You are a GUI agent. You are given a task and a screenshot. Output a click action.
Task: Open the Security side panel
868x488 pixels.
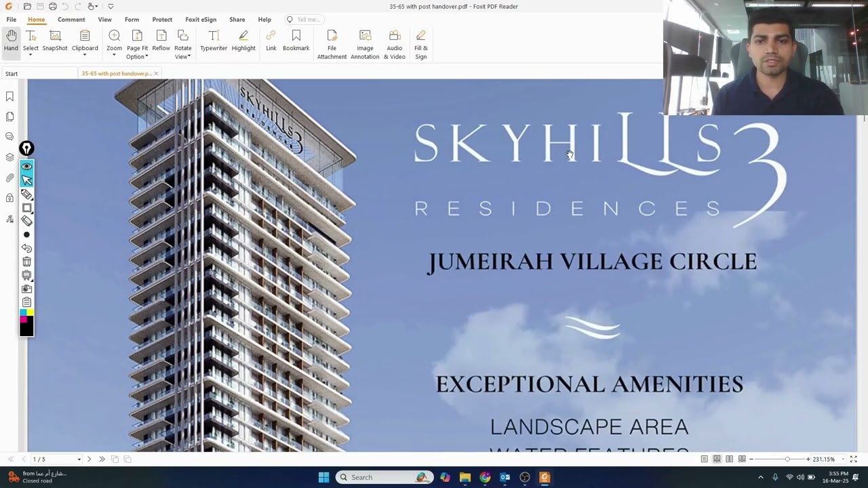pyautogui.click(x=9, y=198)
